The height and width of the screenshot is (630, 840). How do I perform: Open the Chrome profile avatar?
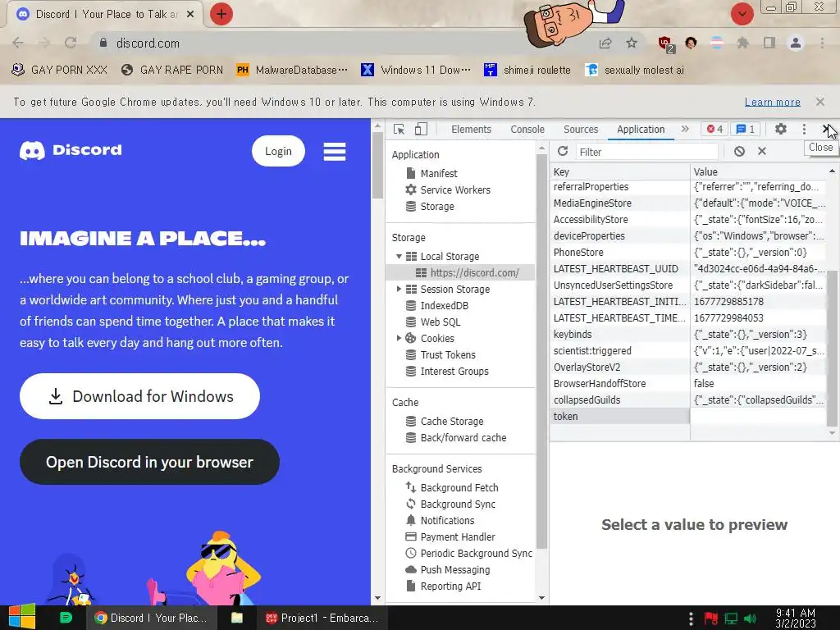click(796, 43)
